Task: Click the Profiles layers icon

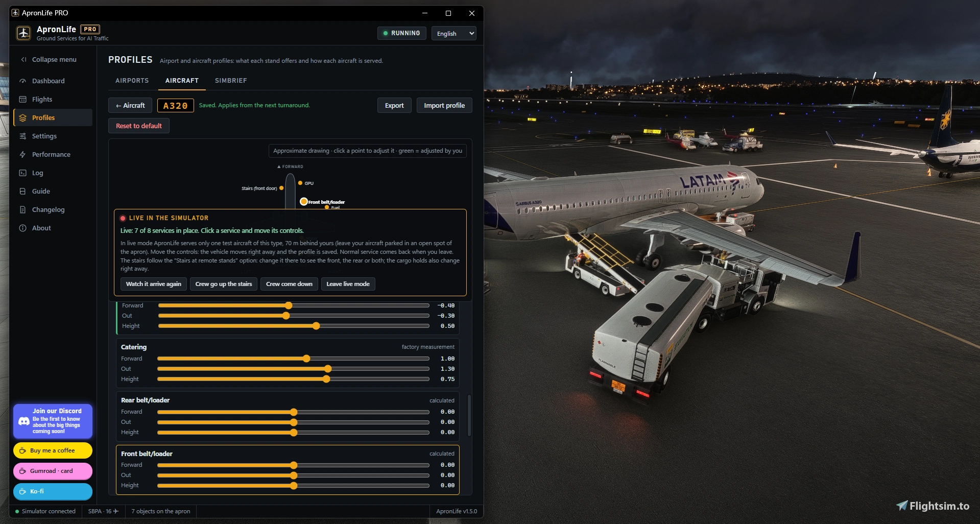Action: 22,117
